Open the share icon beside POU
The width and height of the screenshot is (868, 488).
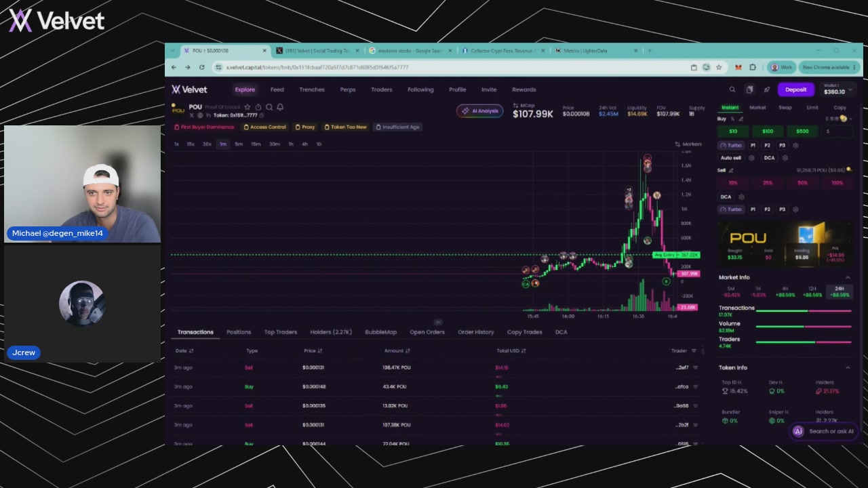(x=258, y=107)
